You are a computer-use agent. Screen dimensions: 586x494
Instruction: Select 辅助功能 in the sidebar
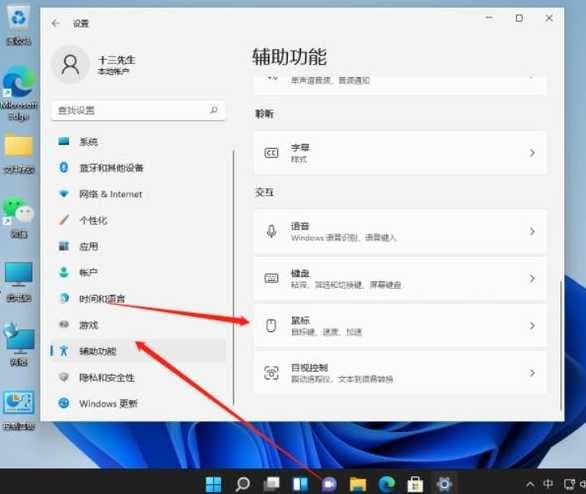tap(138, 351)
